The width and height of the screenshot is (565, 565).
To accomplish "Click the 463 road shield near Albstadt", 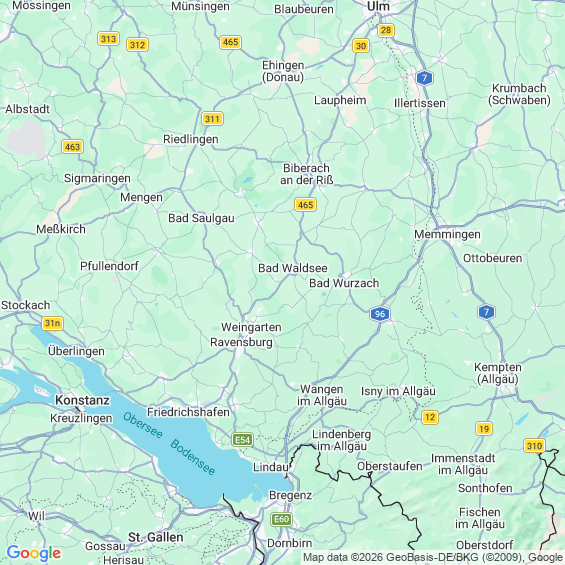I will (x=72, y=147).
